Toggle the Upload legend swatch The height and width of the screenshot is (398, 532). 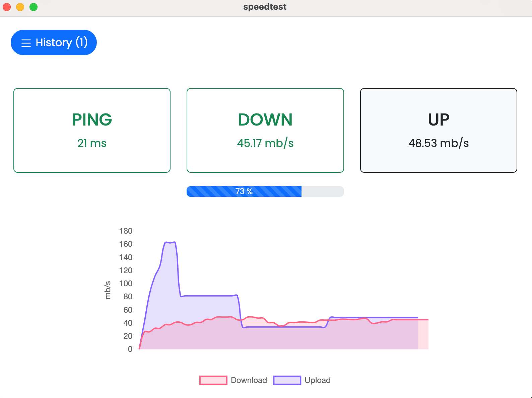click(x=287, y=380)
